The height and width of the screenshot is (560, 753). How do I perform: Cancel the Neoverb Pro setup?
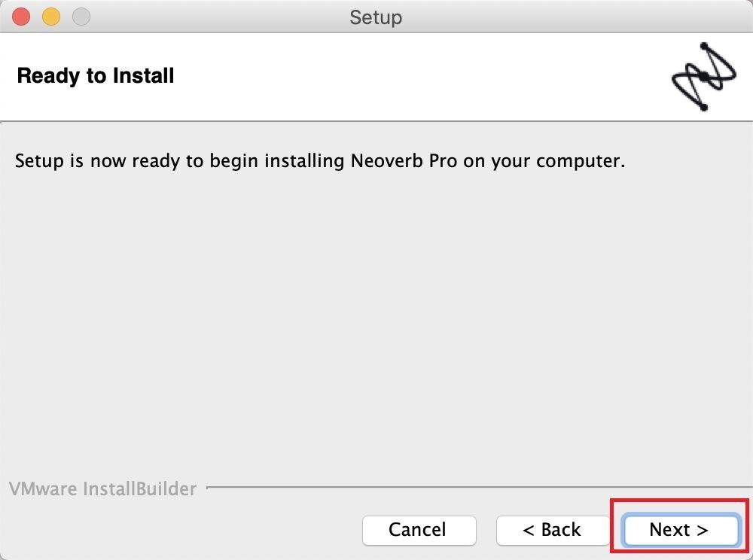419,530
